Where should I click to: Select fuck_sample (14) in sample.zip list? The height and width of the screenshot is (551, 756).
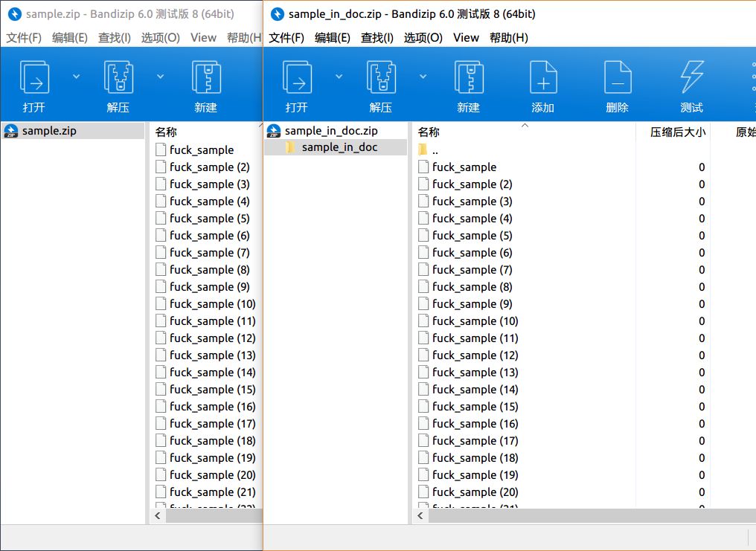[212, 373]
